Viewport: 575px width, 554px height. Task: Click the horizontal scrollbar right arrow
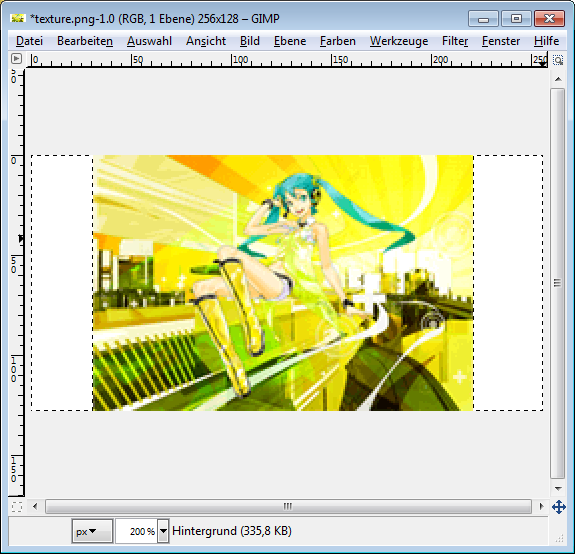click(x=541, y=506)
